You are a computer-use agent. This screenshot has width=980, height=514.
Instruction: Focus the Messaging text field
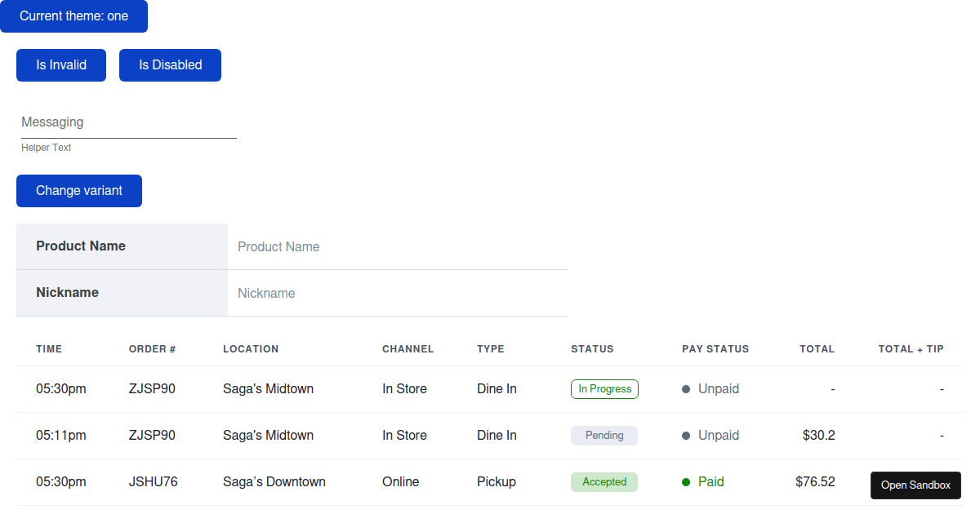128,122
